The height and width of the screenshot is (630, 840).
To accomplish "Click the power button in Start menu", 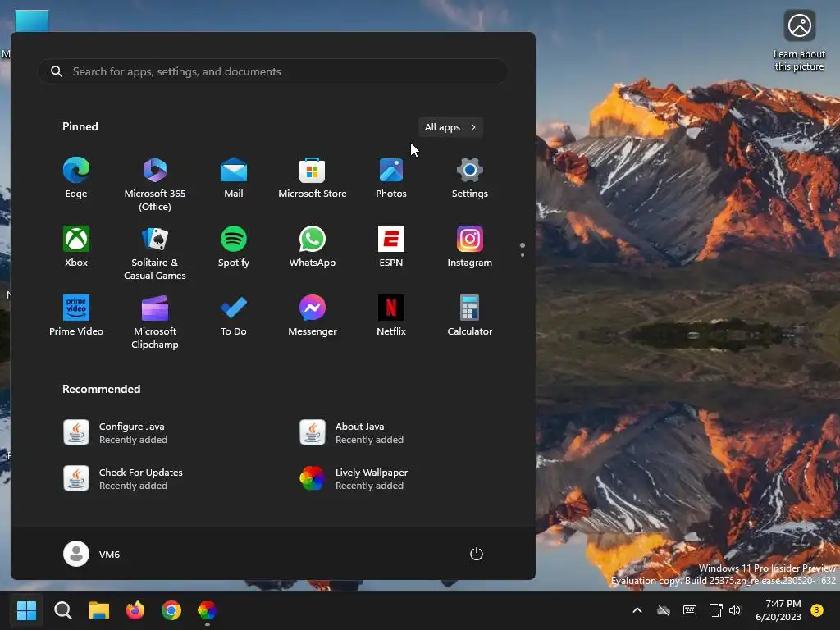I will (x=477, y=554).
